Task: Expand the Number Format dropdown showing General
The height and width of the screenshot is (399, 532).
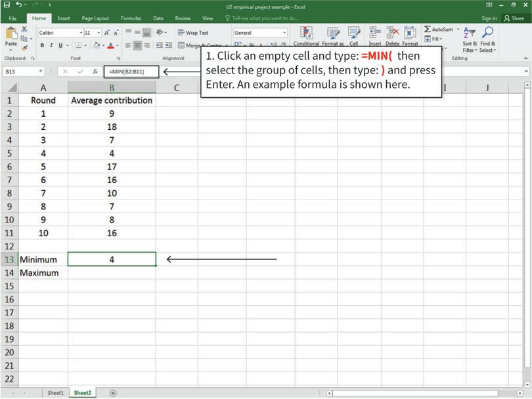Action: pyautogui.click(x=283, y=31)
